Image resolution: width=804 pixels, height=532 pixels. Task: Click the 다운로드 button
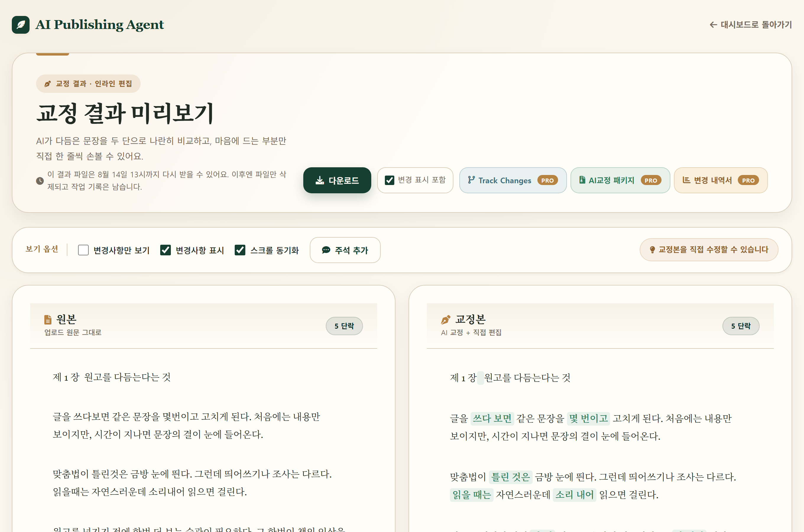tap(337, 180)
